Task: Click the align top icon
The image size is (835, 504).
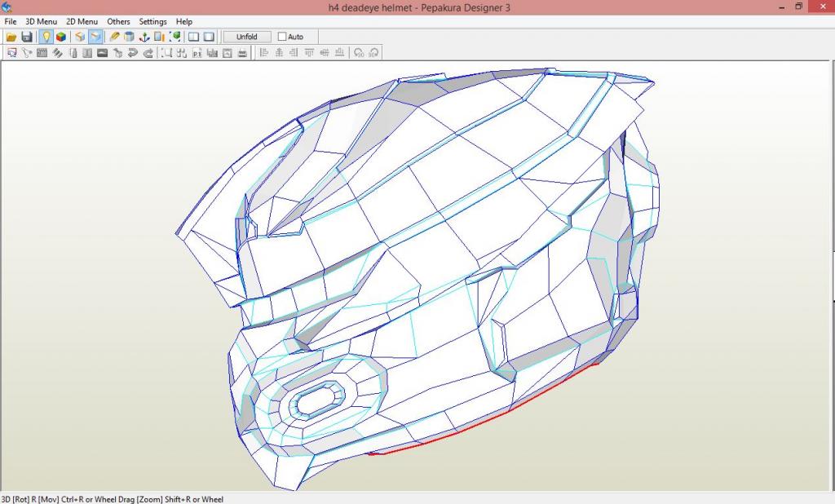Action: [x=309, y=53]
